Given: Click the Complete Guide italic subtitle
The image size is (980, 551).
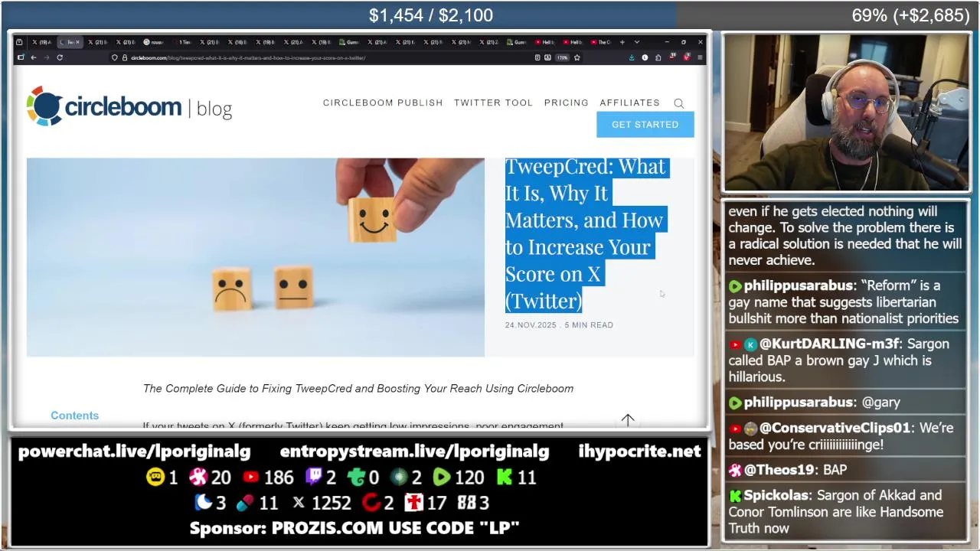Looking at the screenshot, I should pyautogui.click(x=358, y=389).
